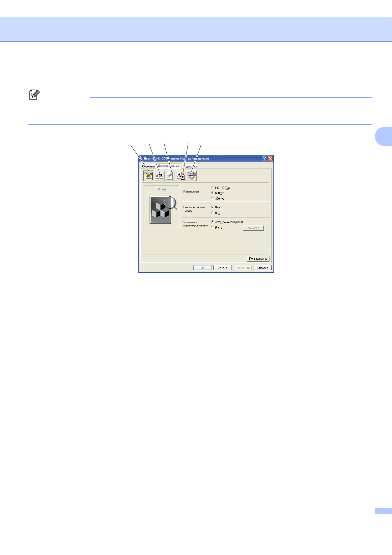Viewport: 392px width, 555px height.
Task: Choose 300 т/д resolution
Action: [212, 198]
